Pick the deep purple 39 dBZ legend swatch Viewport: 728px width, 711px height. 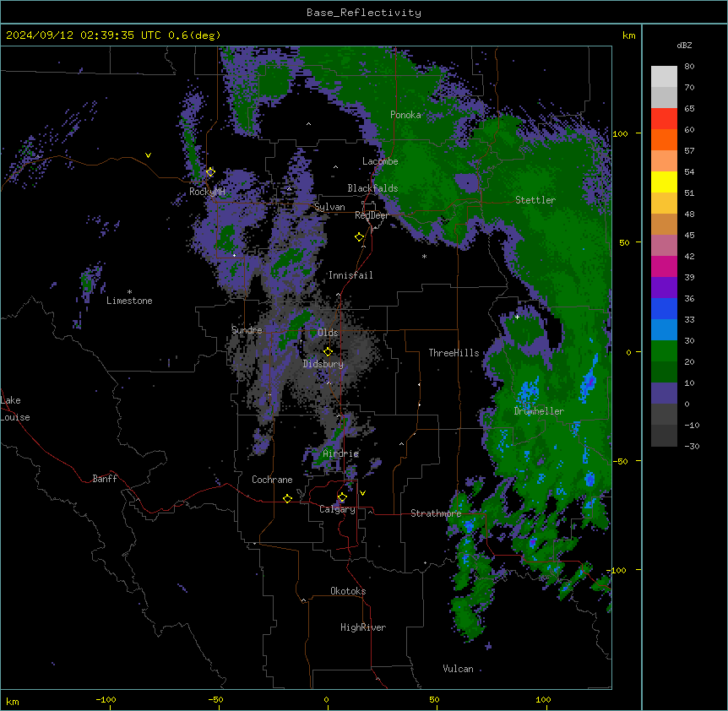664,288
